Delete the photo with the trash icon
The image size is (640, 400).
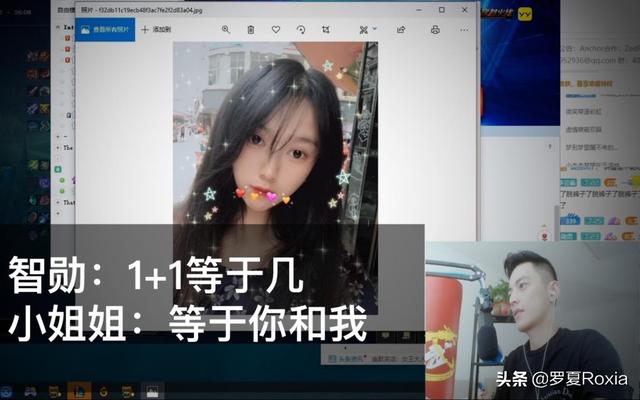[251, 30]
